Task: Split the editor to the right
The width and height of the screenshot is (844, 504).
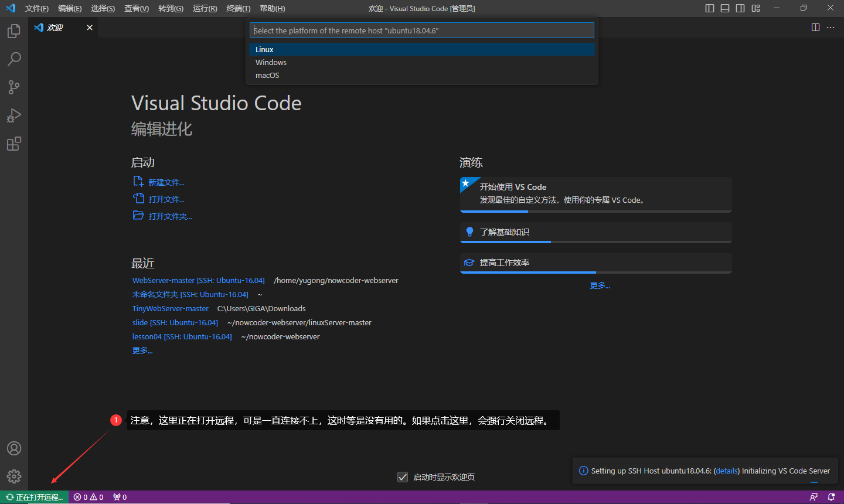Action: pos(815,28)
